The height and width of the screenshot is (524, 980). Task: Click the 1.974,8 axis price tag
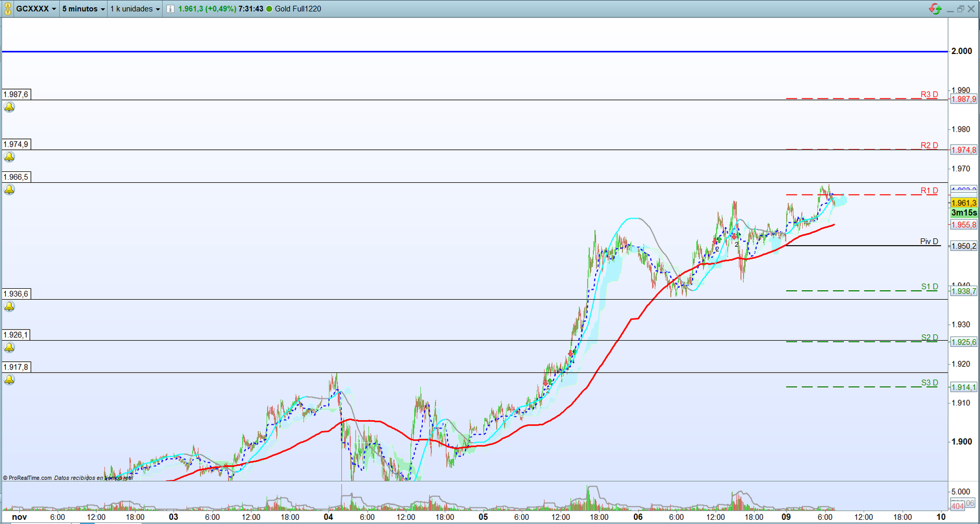tap(964, 150)
